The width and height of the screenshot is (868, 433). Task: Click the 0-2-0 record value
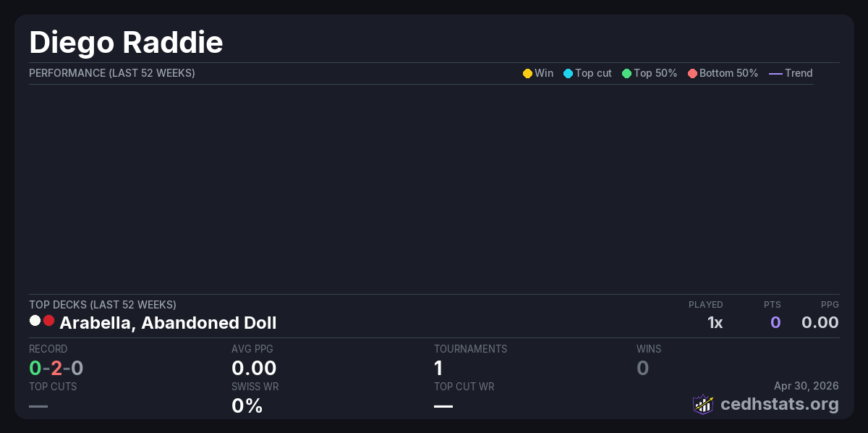pyautogui.click(x=56, y=368)
